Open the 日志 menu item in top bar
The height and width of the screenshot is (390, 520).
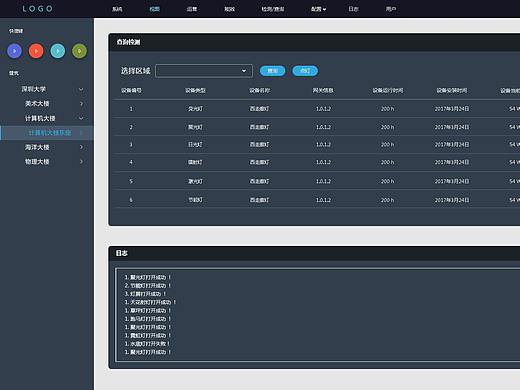point(353,9)
